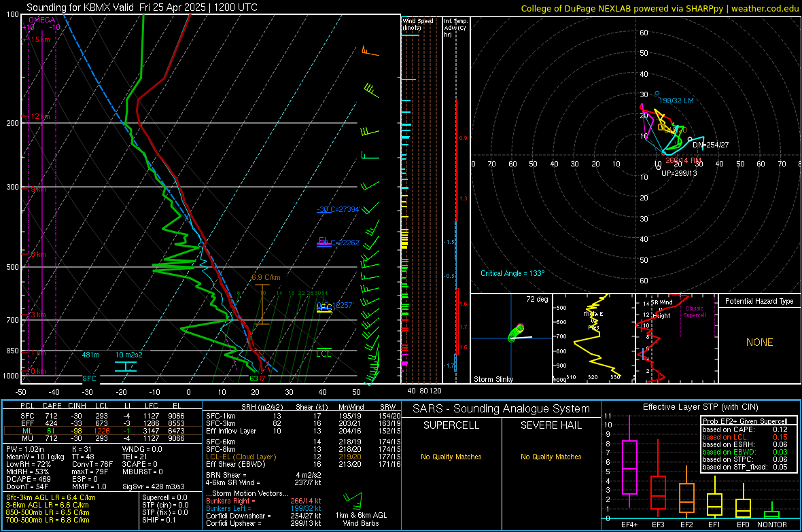
Task: Click the orange wind barb near 100 mb
Action: coord(370,51)
